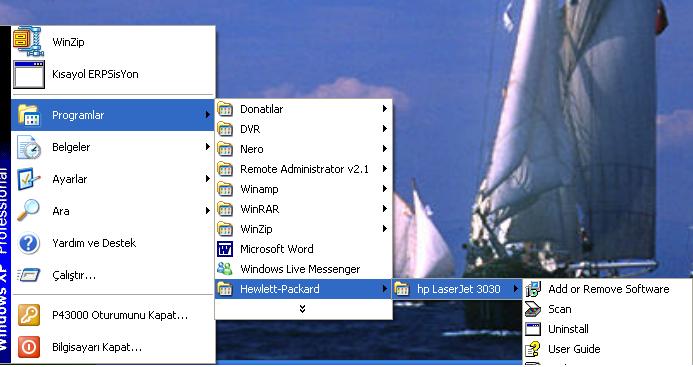Click the Microsoft Word icon
Image resolution: width=693 pixels, height=367 pixels.
(225, 249)
